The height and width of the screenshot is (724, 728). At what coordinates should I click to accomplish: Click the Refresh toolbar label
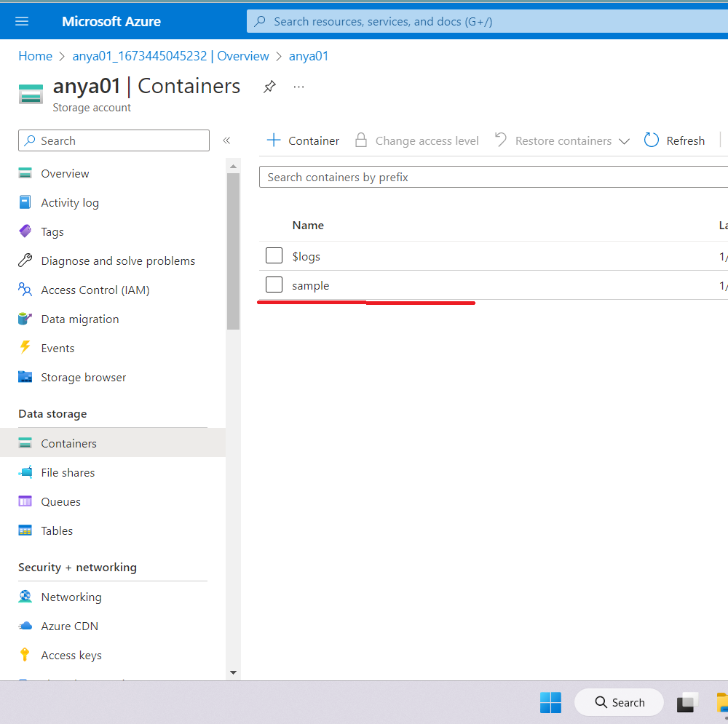pyautogui.click(x=685, y=140)
